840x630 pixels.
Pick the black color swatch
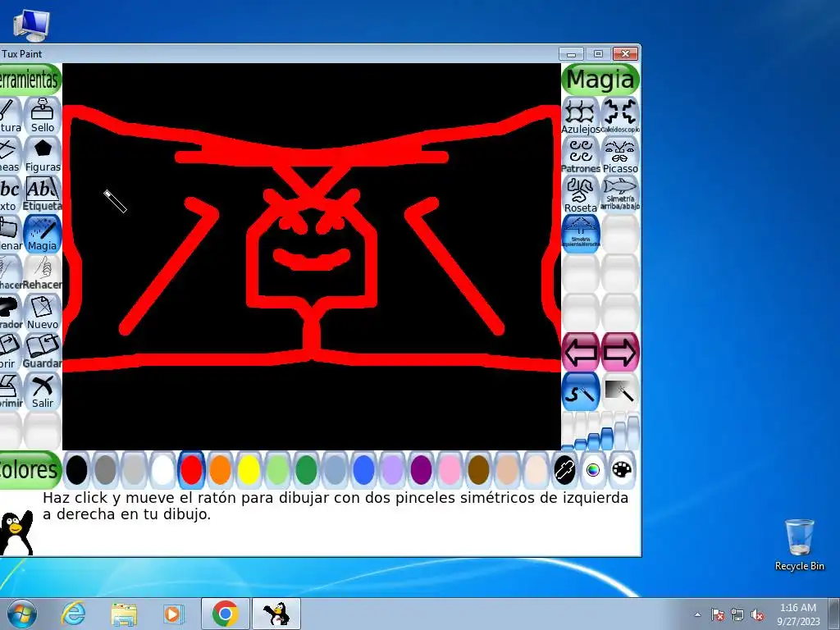coord(76,470)
